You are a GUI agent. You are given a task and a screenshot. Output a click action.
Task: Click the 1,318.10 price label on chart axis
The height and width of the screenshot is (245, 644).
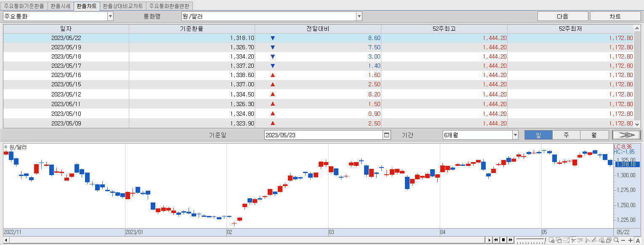pos(627,164)
